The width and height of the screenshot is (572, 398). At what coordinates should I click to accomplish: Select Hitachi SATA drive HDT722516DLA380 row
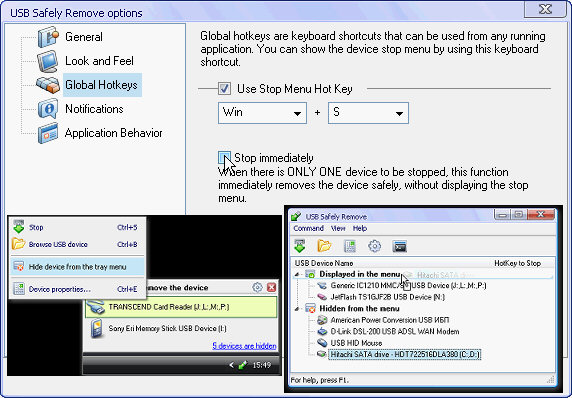tap(405, 354)
